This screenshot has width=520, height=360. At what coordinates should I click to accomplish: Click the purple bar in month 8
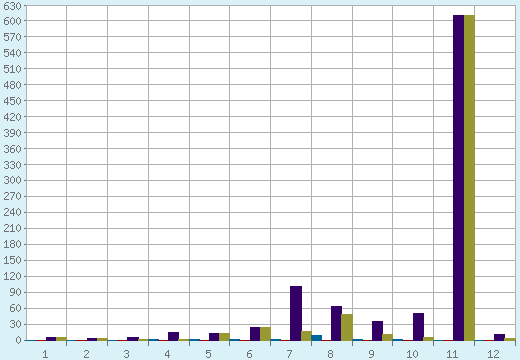336,323
